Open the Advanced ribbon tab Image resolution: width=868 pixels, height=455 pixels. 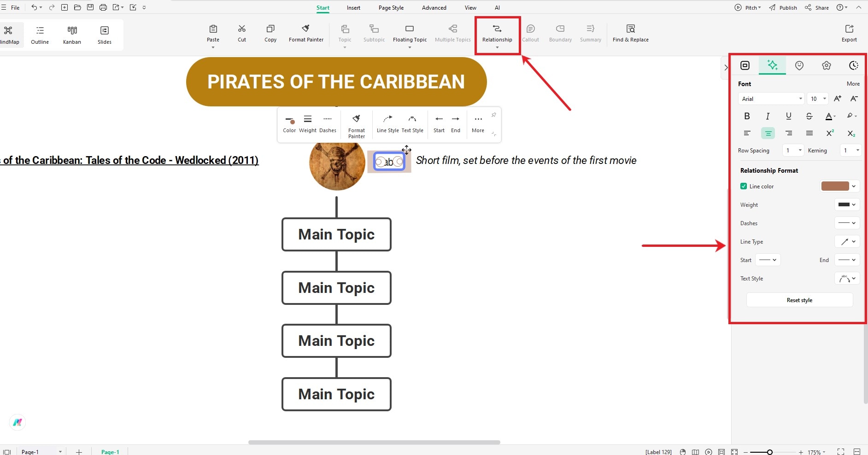(434, 7)
